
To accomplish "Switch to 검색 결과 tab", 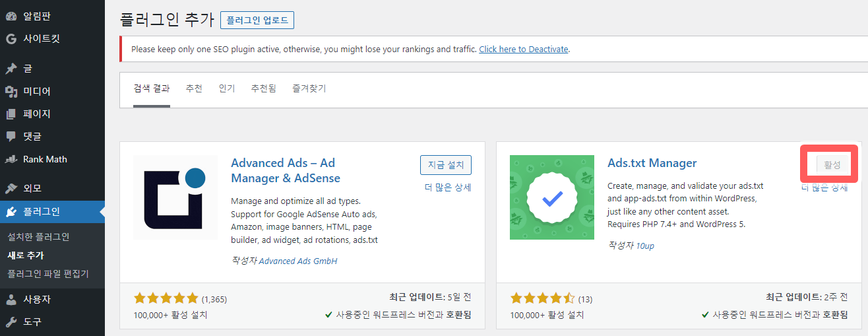I will [x=152, y=88].
